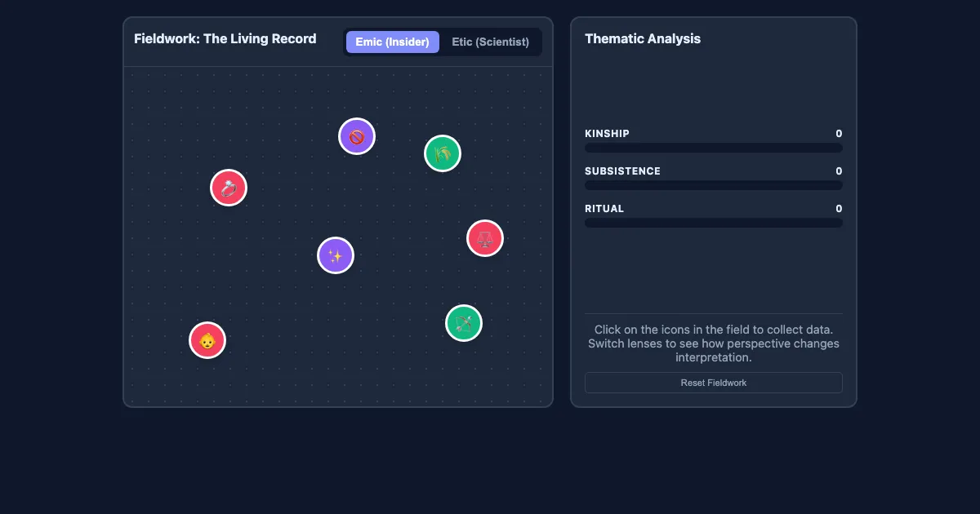Collect the purple prohibition sign icon

click(x=357, y=136)
